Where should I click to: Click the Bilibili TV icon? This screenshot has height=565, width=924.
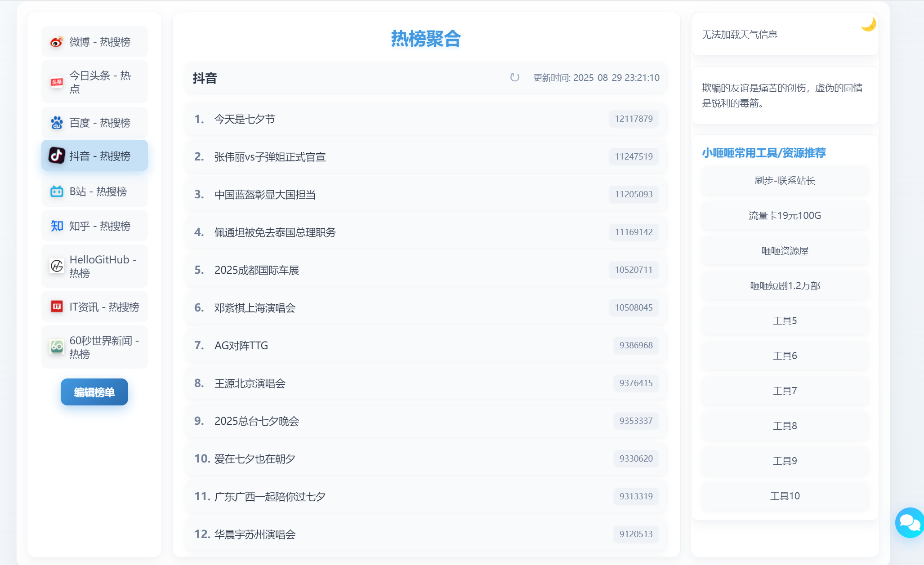(57, 191)
